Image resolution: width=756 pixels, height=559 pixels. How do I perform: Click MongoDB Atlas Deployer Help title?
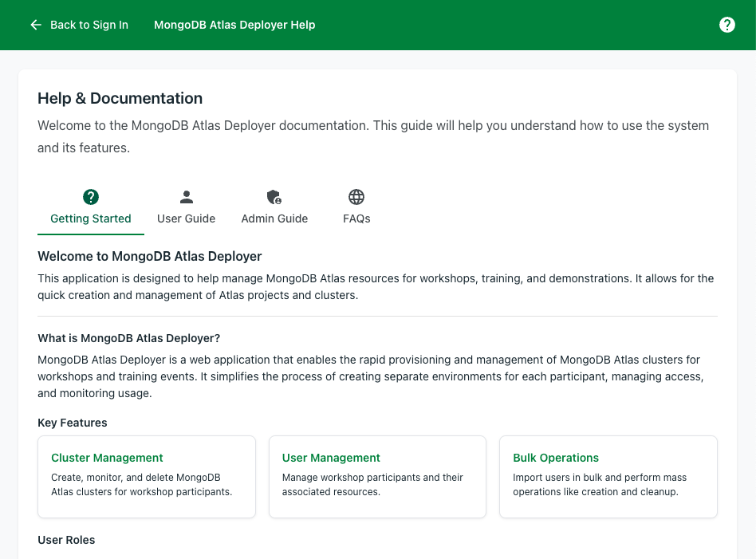click(234, 25)
